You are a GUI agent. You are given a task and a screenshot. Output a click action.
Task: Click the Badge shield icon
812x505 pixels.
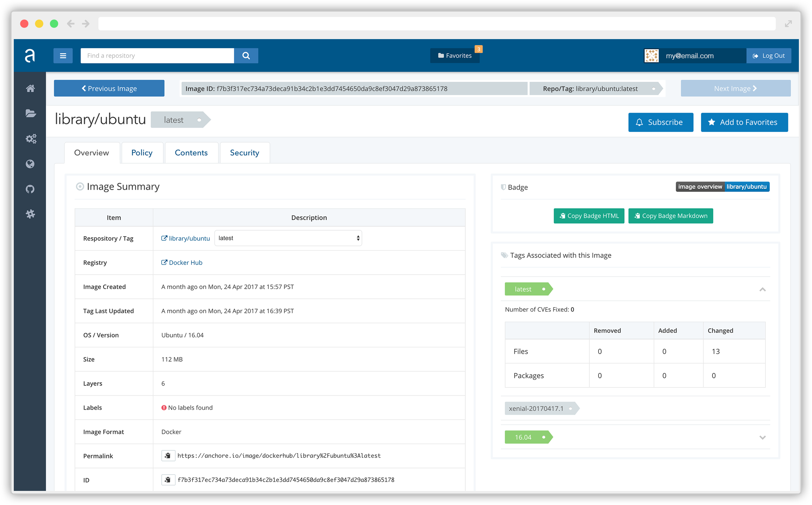tap(503, 187)
